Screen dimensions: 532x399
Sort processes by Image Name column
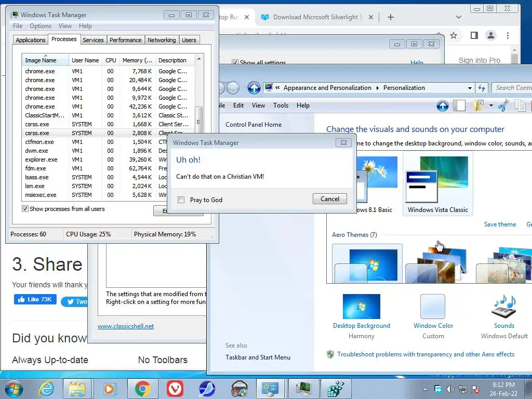coord(45,60)
